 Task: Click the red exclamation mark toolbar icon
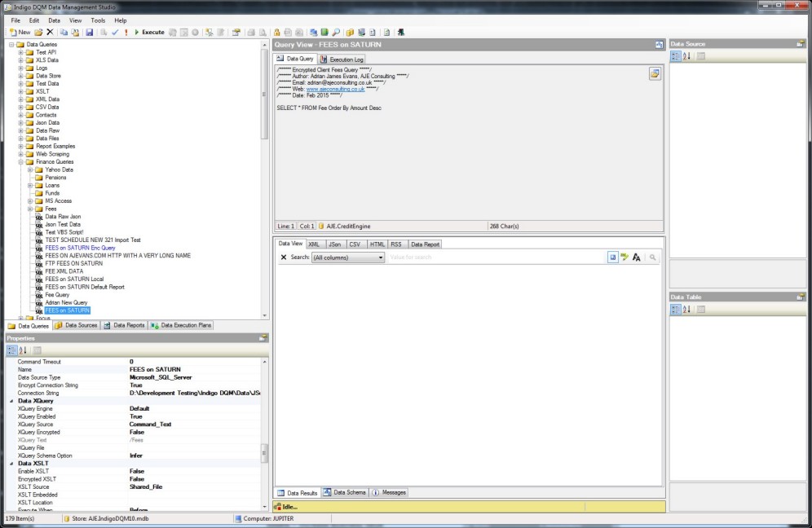pos(126,33)
